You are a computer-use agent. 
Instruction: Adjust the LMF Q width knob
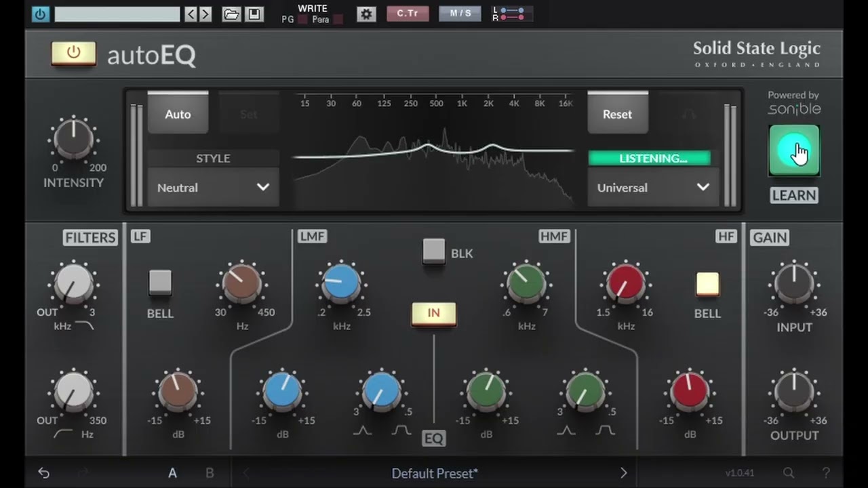coord(381,391)
